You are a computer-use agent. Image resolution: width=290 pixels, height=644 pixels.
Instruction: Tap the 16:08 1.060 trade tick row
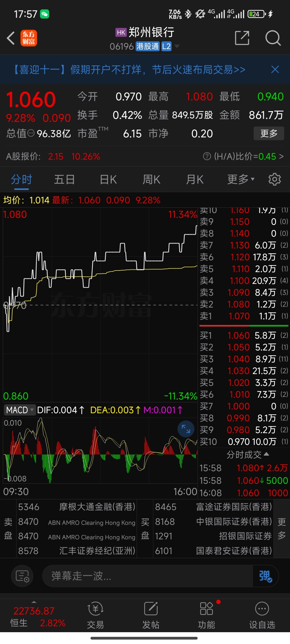[244, 493]
